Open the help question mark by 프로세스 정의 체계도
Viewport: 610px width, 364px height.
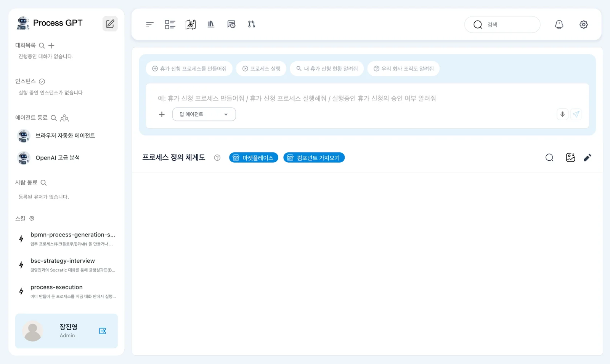coord(217,158)
